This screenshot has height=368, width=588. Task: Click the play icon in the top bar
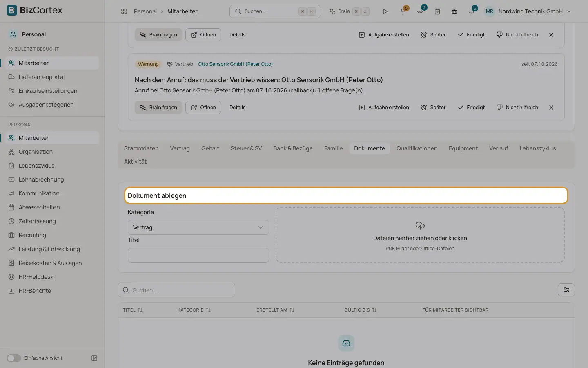(x=385, y=11)
